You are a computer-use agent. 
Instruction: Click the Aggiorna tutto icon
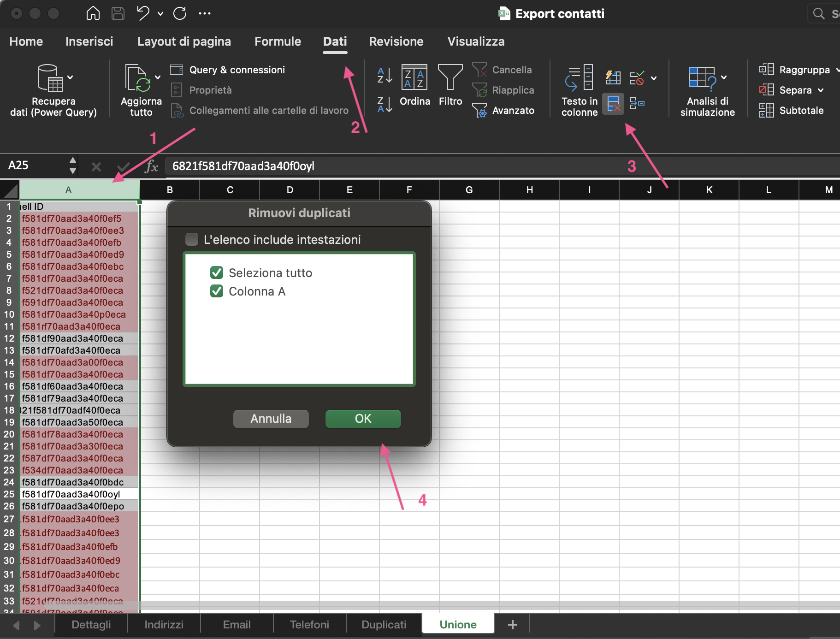[x=138, y=78]
